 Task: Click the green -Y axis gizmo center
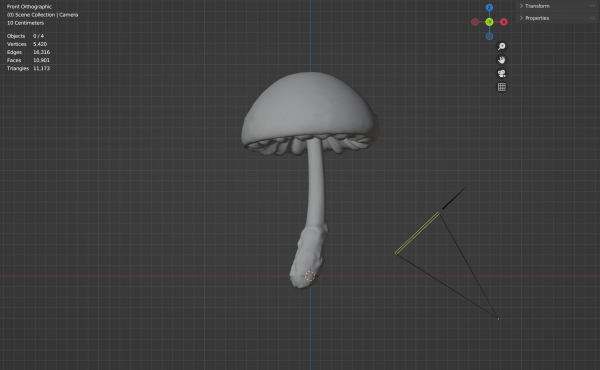click(x=489, y=22)
